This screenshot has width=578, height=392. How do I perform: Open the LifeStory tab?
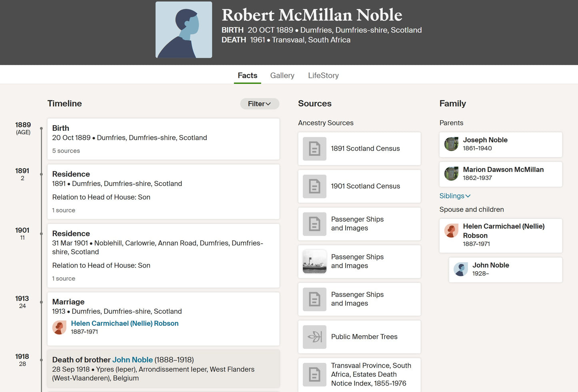(323, 76)
